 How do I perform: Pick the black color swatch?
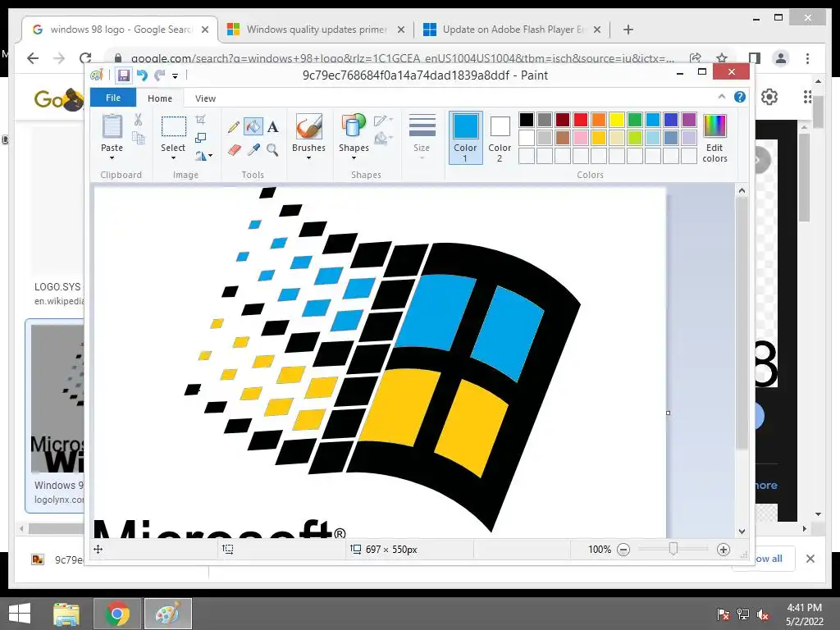(x=527, y=120)
